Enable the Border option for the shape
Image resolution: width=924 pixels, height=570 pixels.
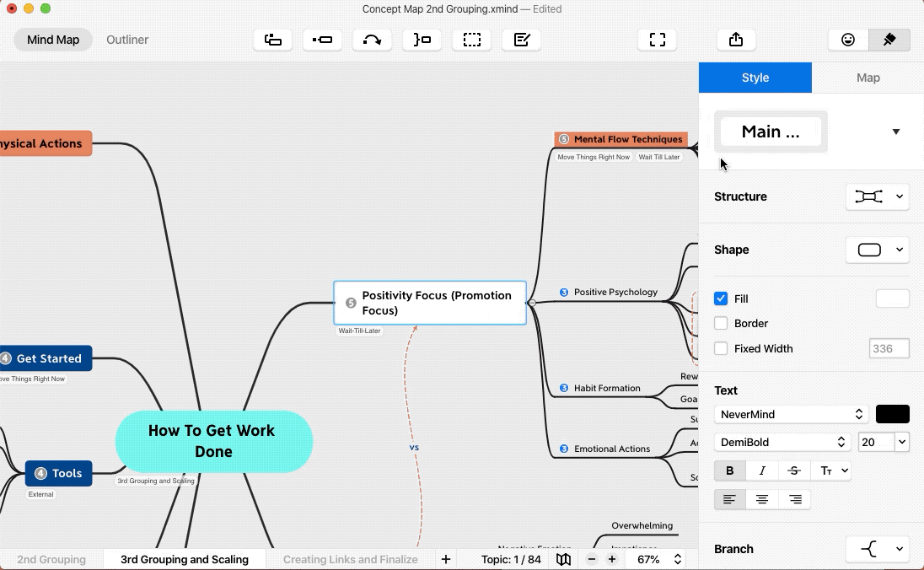[722, 323]
